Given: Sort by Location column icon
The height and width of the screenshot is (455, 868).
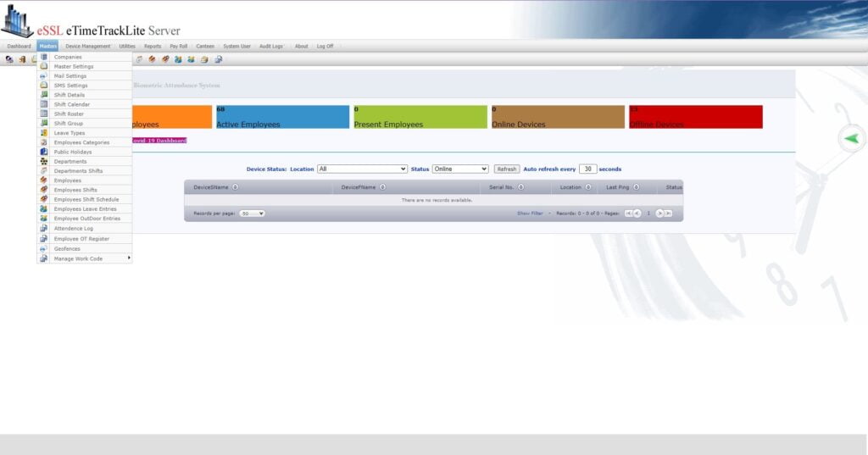Looking at the screenshot, I should click(x=588, y=187).
